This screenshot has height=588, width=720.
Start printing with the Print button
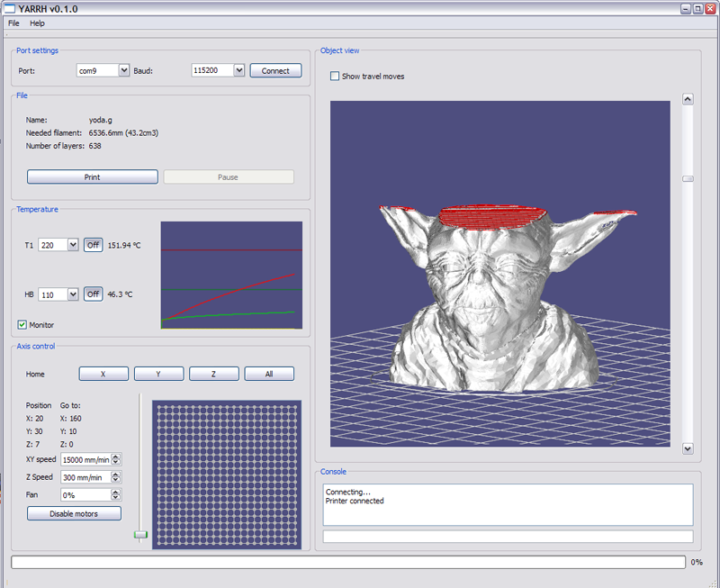pyautogui.click(x=92, y=177)
